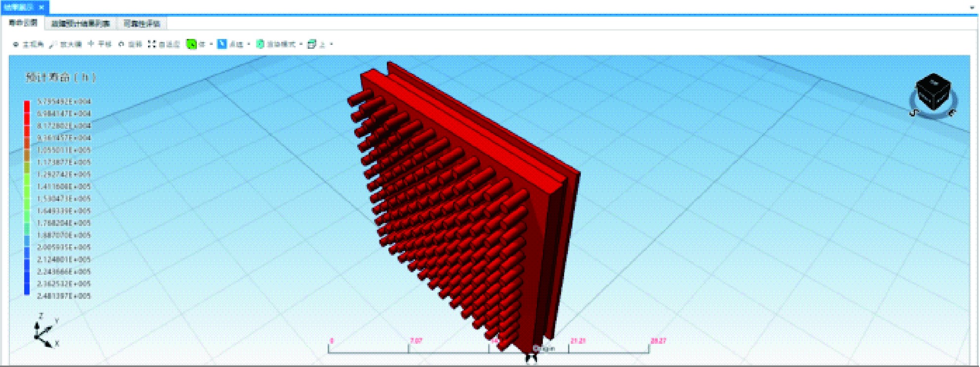The image size is (980, 367).
Task: Select the 旋转 rotate tool
Action: pyautogui.click(x=121, y=44)
